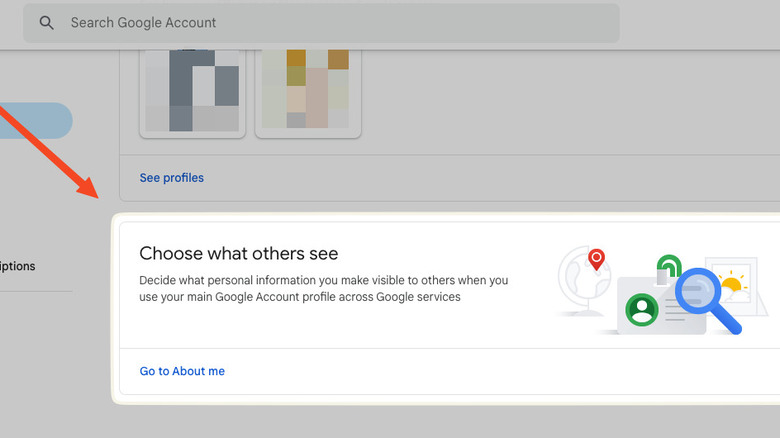Click the search magnifier icon
Viewport: 780px width, 438px height.
point(46,22)
